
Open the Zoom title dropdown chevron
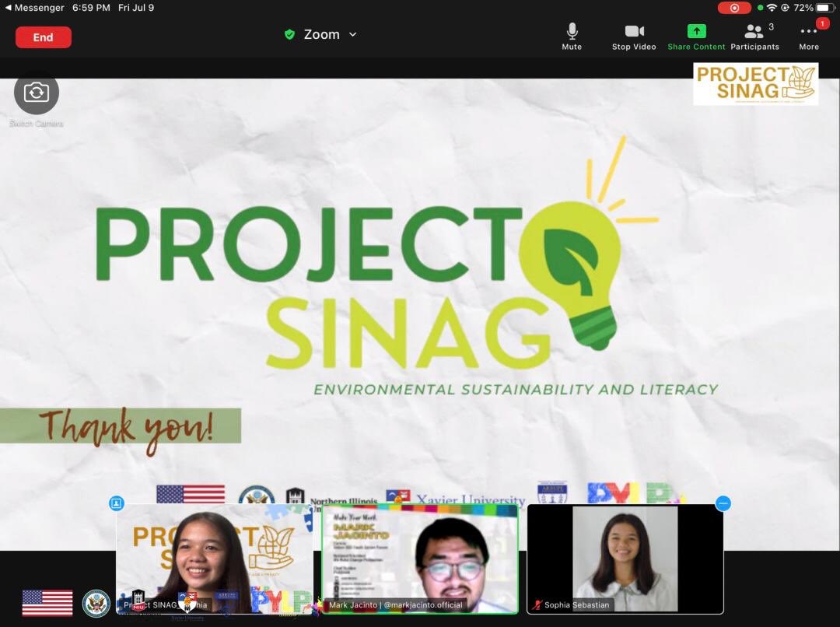(x=353, y=34)
